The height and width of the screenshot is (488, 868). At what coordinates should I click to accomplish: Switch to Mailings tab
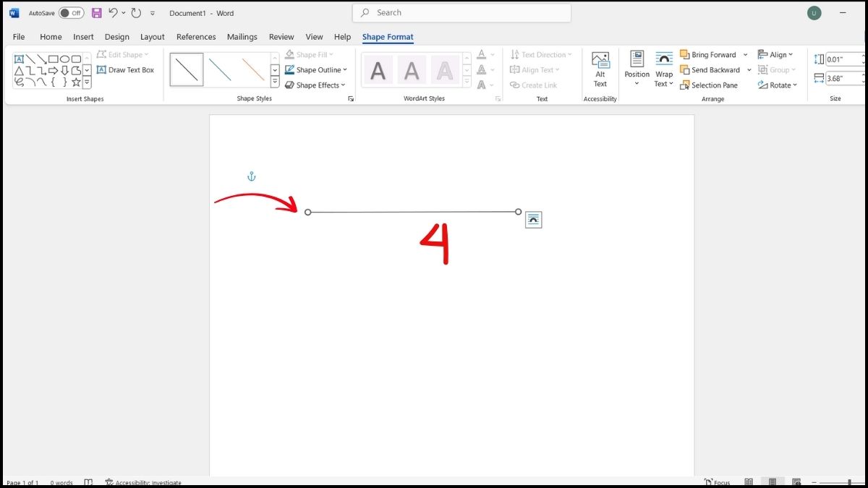[242, 37]
